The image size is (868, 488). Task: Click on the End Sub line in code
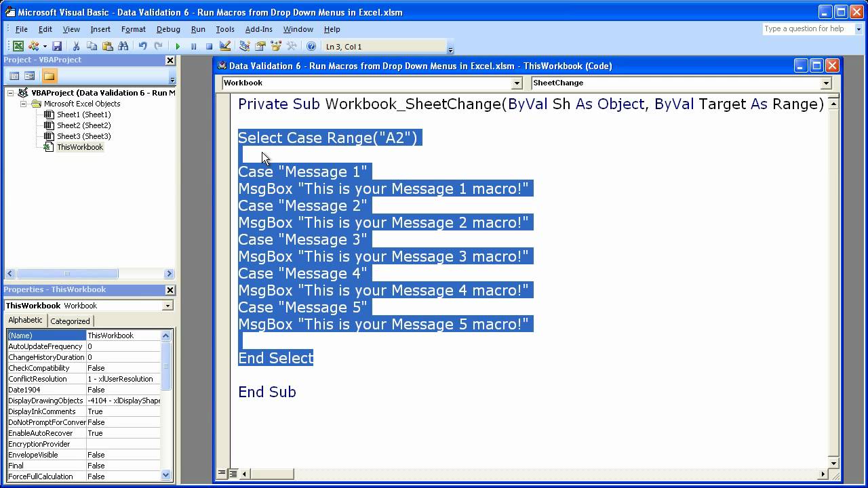click(x=267, y=392)
